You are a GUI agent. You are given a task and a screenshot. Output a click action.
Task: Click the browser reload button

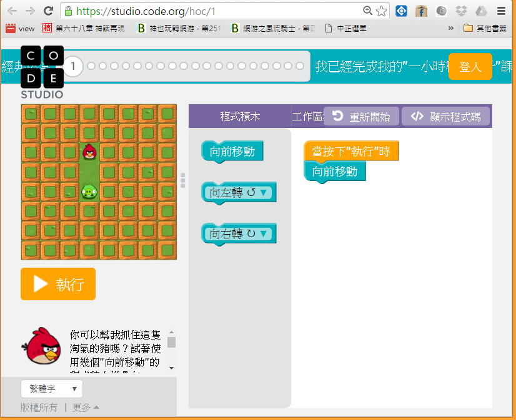pos(48,11)
